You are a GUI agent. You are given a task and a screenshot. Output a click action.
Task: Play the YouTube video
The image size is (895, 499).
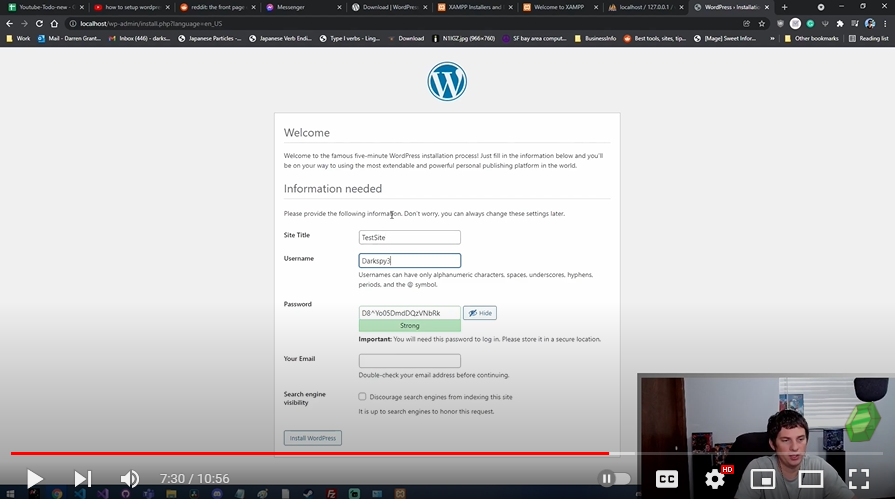point(35,478)
